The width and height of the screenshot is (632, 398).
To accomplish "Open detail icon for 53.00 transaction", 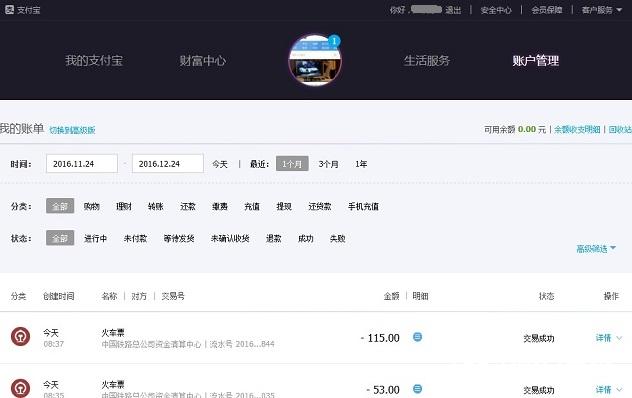I will pyautogui.click(x=418, y=389).
